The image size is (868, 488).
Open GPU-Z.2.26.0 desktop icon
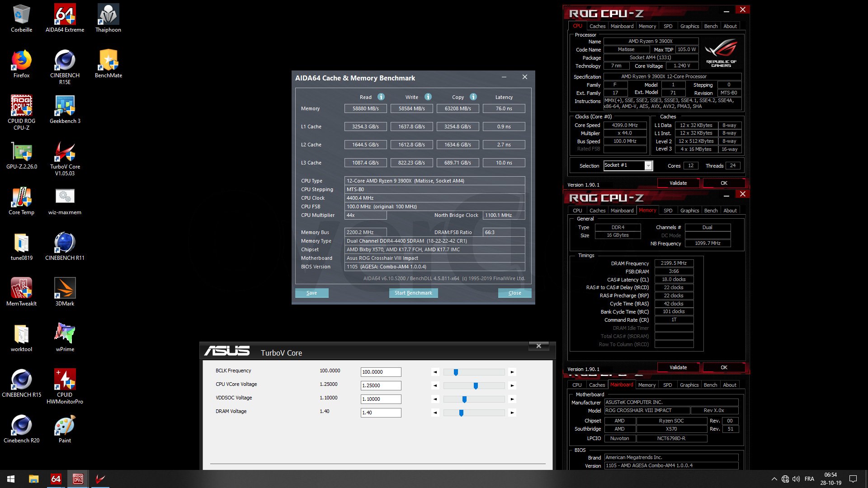coord(21,155)
